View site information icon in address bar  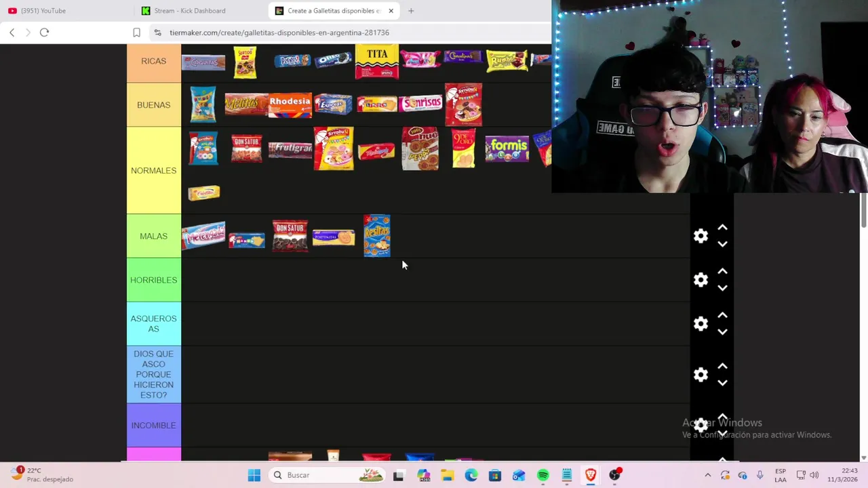click(x=157, y=33)
